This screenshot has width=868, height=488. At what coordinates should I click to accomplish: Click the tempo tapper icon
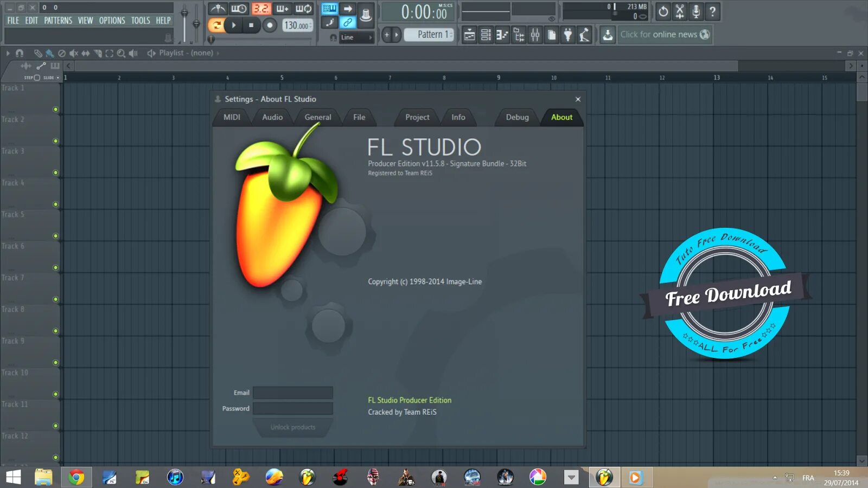[x=584, y=35]
